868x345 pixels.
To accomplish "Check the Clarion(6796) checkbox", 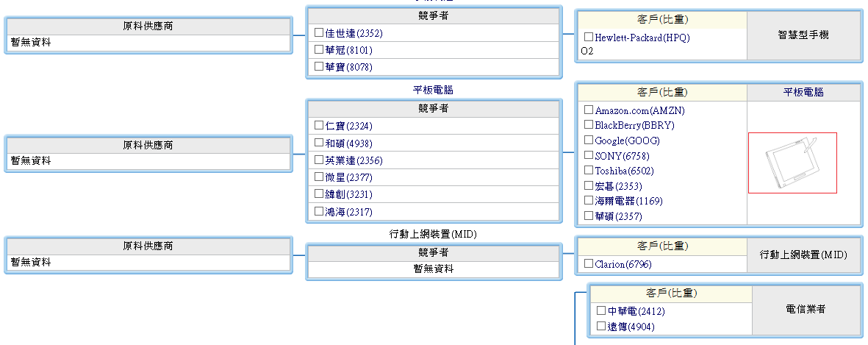I will pyautogui.click(x=589, y=264).
